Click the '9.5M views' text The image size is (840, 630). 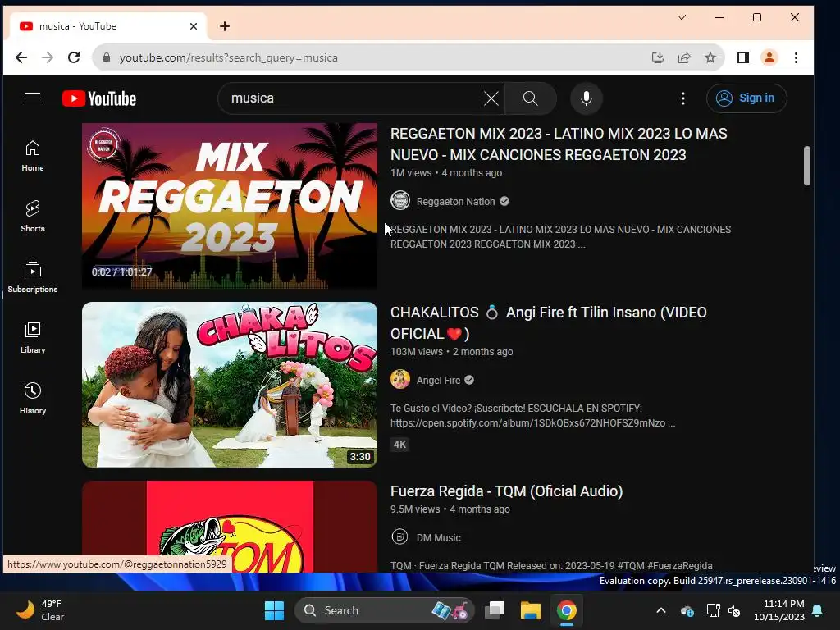[x=414, y=509]
